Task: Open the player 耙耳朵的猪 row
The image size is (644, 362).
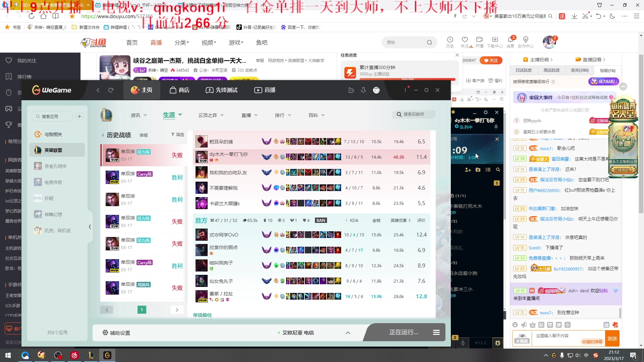Action: (312, 141)
